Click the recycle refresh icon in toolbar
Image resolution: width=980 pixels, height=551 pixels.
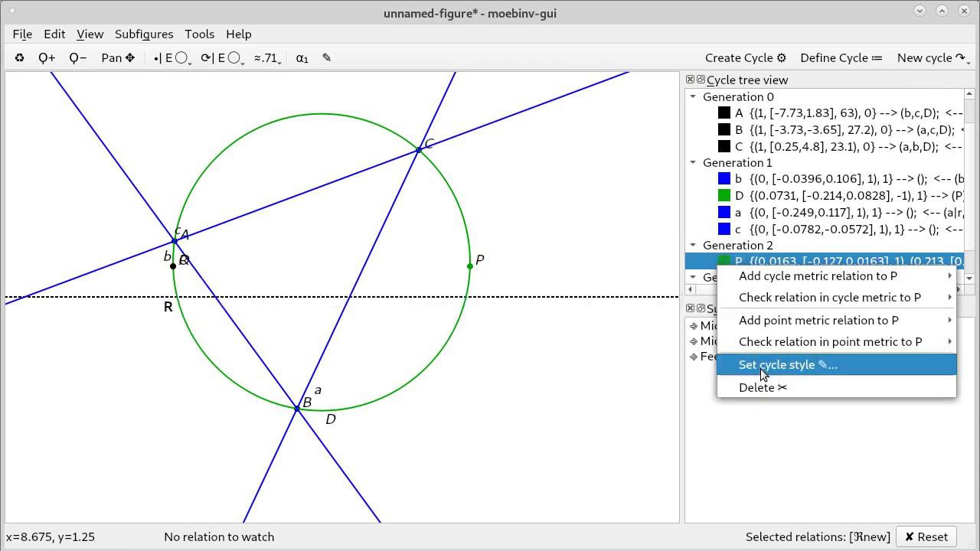pos(20,58)
